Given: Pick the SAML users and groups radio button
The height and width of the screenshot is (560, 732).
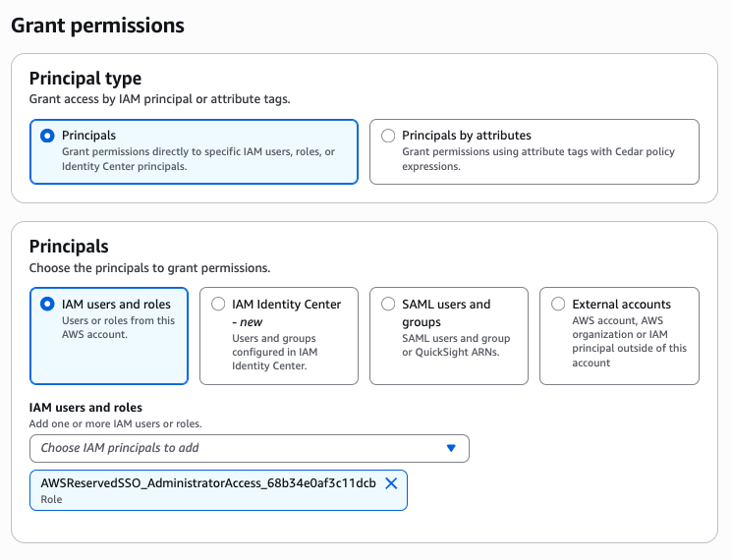Looking at the screenshot, I should 388,305.
